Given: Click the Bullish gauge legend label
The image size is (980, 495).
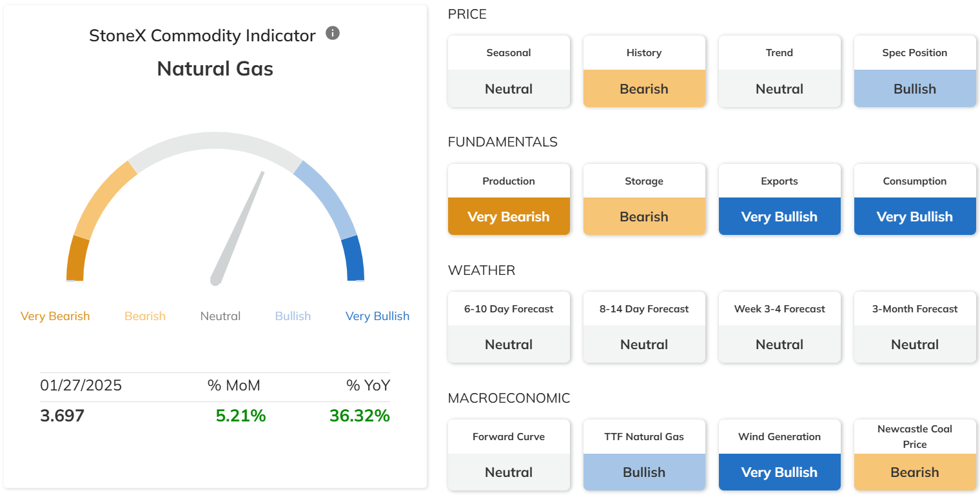Looking at the screenshot, I should [x=293, y=316].
